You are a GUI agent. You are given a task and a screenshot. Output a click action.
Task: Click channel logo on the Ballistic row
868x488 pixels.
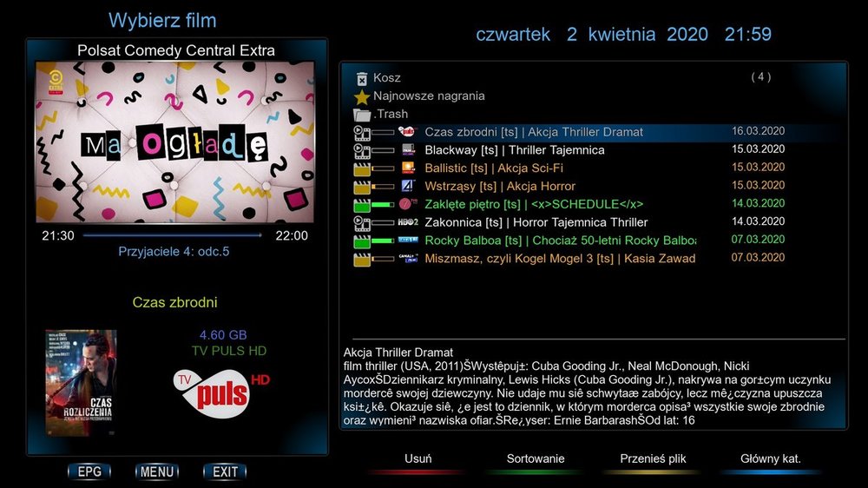tap(409, 168)
